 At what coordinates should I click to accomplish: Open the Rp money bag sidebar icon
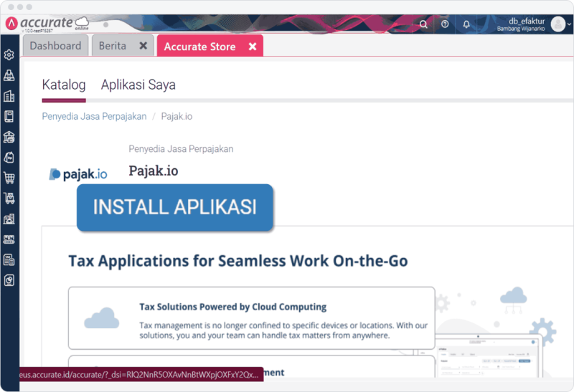coord(9,157)
